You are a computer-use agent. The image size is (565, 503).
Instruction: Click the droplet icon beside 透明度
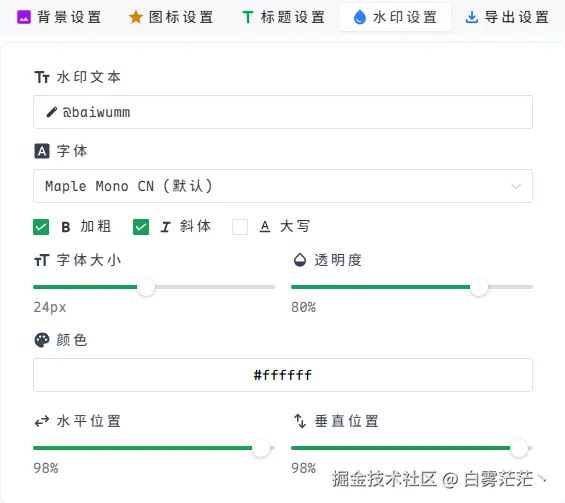[x=300, y=260]
